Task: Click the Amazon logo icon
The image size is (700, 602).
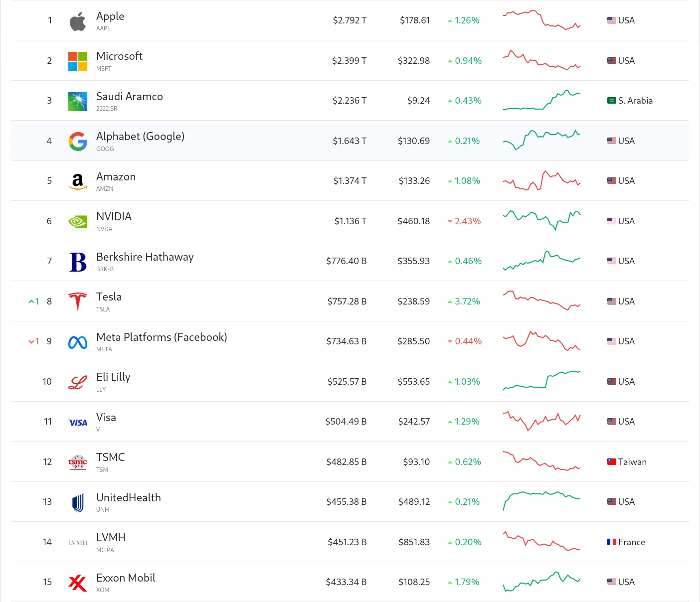Action: [78, 181]
